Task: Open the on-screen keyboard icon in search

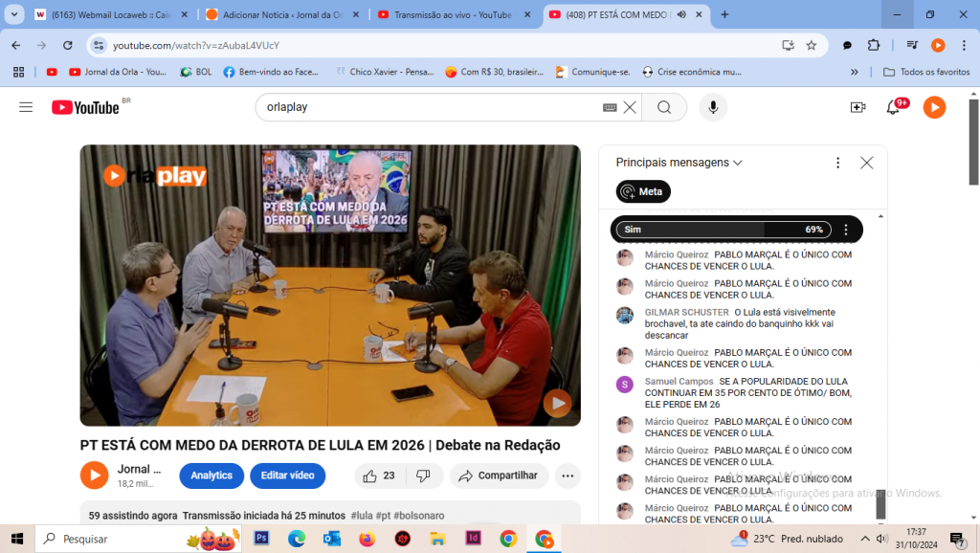Action: click(x=610, y=107)
